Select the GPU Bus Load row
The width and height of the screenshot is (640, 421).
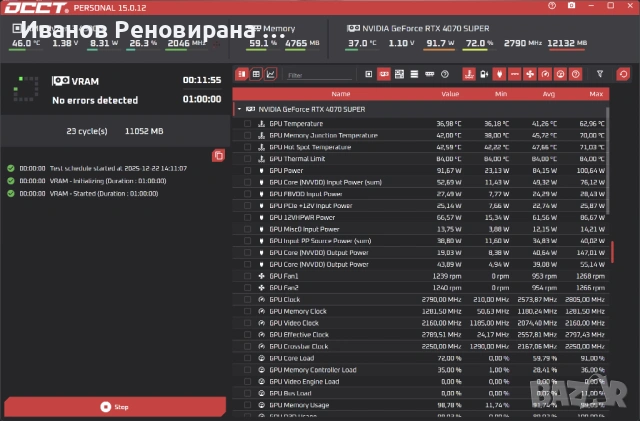tap(420, 394)
